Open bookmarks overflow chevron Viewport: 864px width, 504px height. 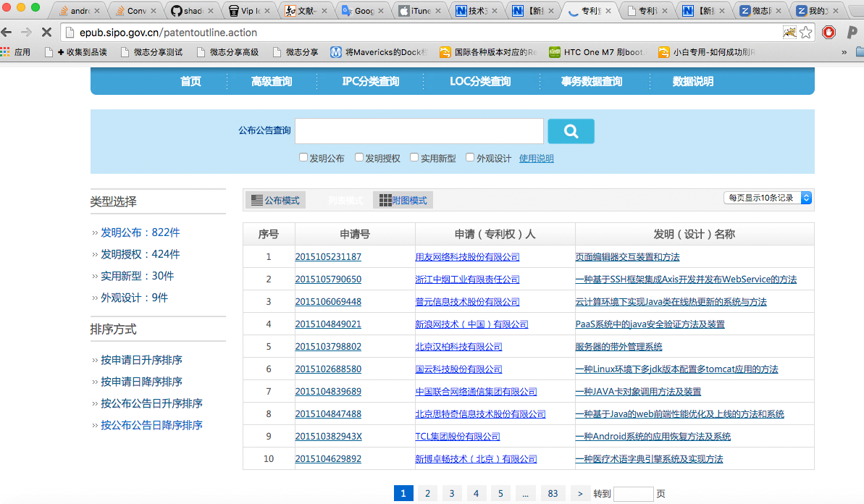(844, 52)
